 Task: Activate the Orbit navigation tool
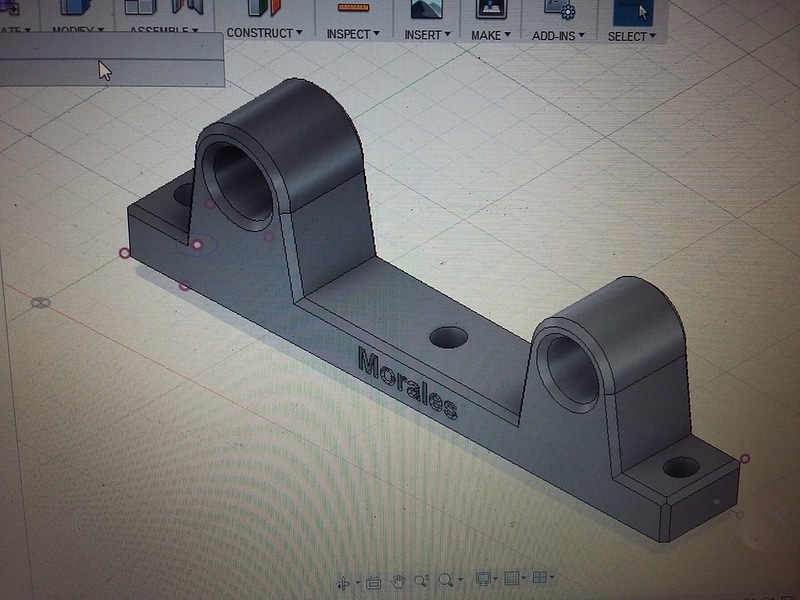(x=343, y=582)
